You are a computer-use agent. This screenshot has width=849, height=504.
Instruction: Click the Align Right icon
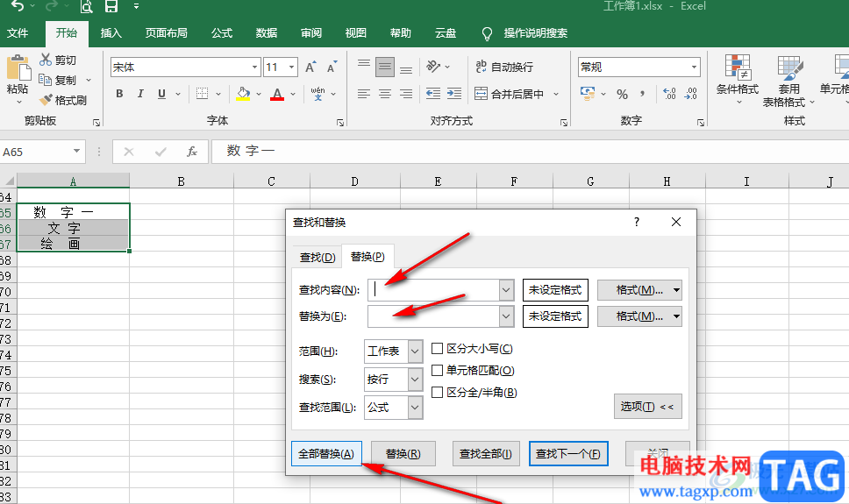tap(406, 94)
